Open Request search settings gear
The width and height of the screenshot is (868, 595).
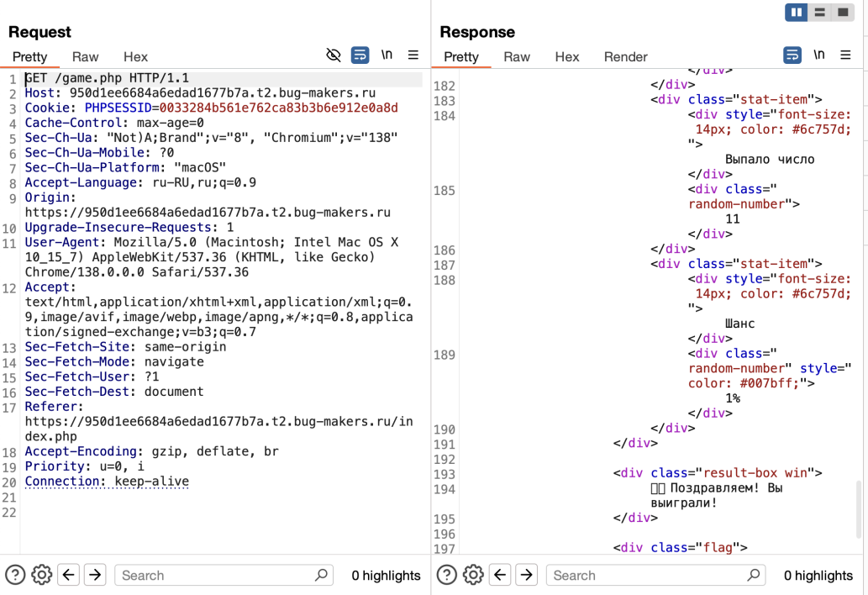(41, 575)
